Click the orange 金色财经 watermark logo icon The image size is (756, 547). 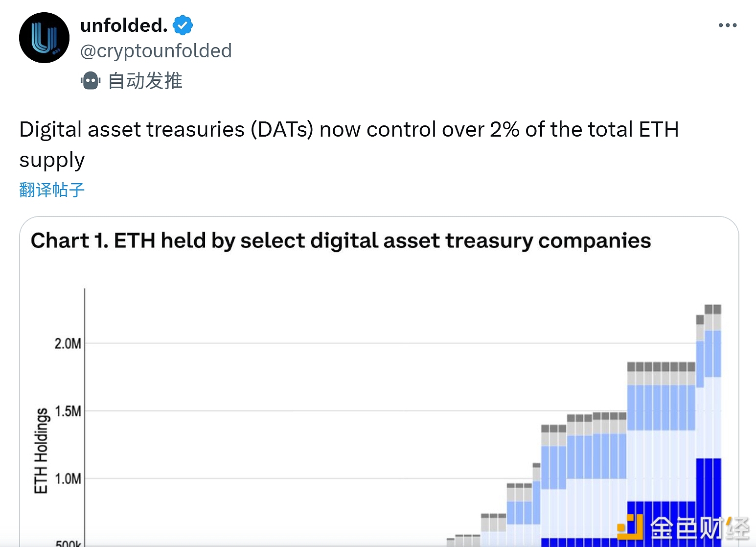pos(630,527)
